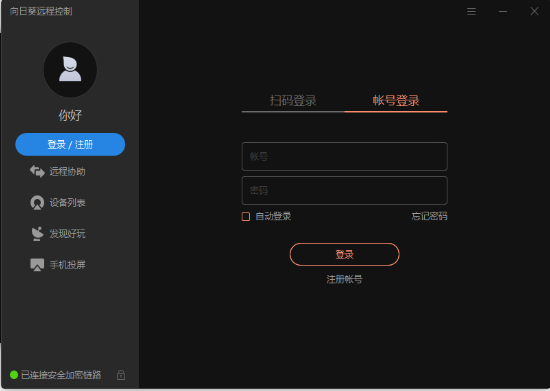Click the 已连接安全加密链路 status text
The height and width of the screenshot is (391, 550).
tap(61, 375)
